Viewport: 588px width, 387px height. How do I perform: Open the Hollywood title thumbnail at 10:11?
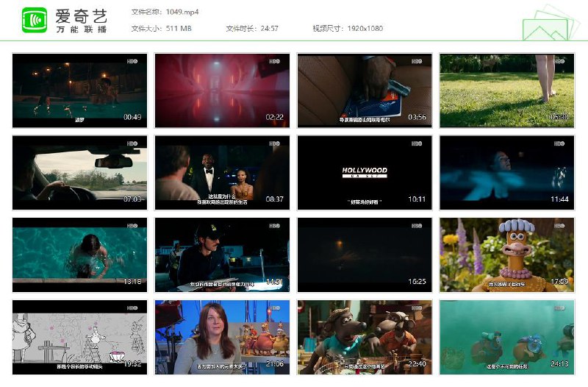[365, 173]
